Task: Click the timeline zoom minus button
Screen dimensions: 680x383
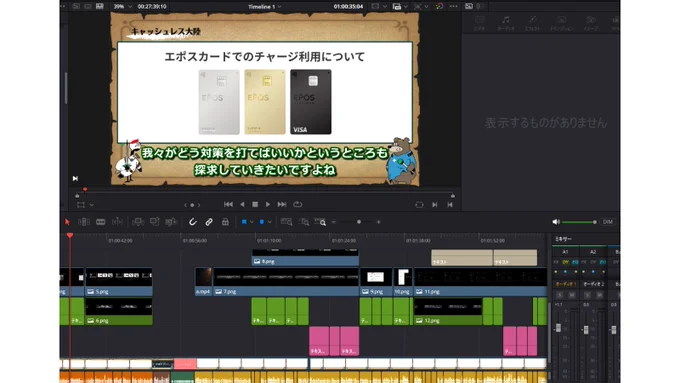Action: (x=334, y=222)
